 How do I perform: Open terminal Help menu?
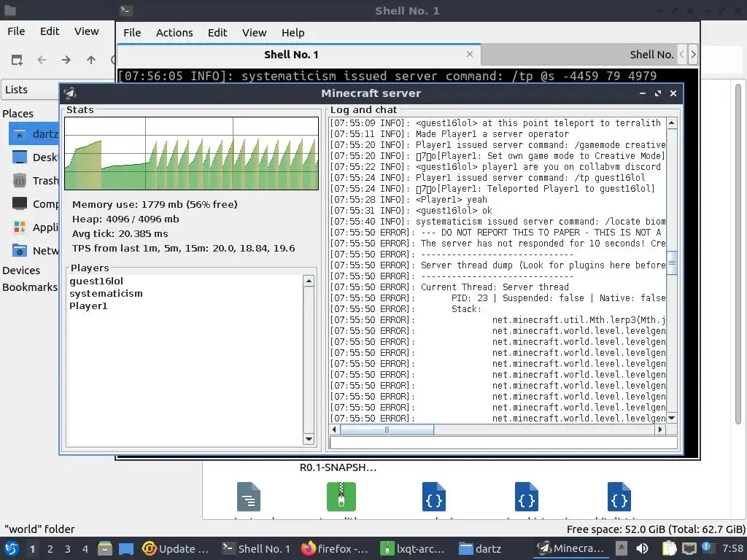(x=293, y=32)
